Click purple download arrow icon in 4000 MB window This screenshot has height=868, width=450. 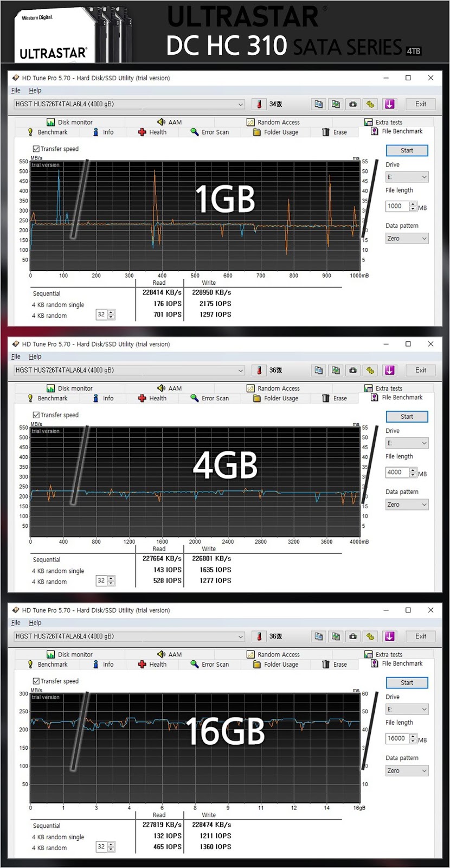(x=389, y=371)
